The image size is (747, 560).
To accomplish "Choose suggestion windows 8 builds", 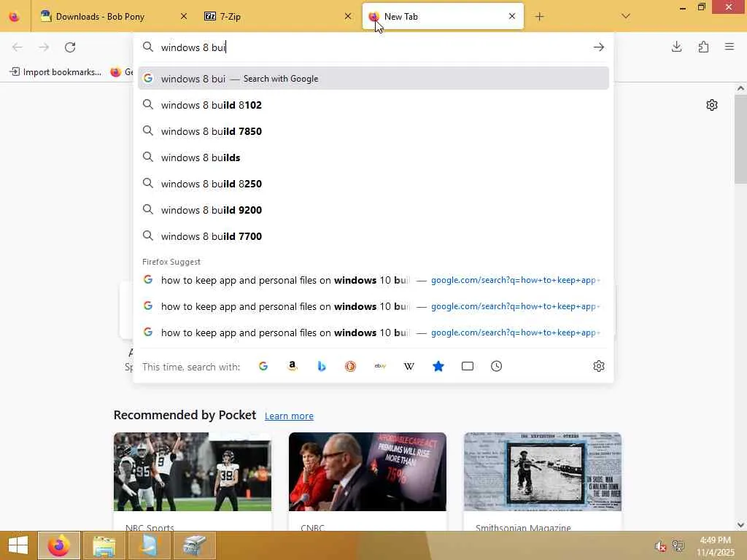I will coord(373,157).
